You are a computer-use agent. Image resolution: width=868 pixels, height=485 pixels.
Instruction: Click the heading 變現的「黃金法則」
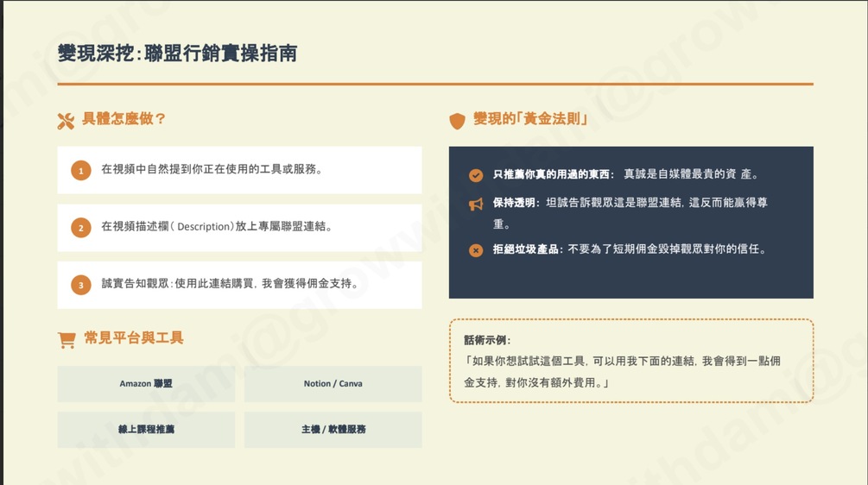(x=530, y=118)
